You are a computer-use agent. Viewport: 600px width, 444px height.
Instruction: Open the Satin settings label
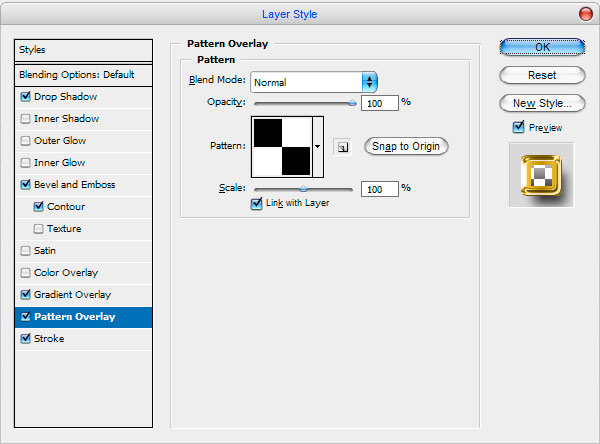pos(45,251)
